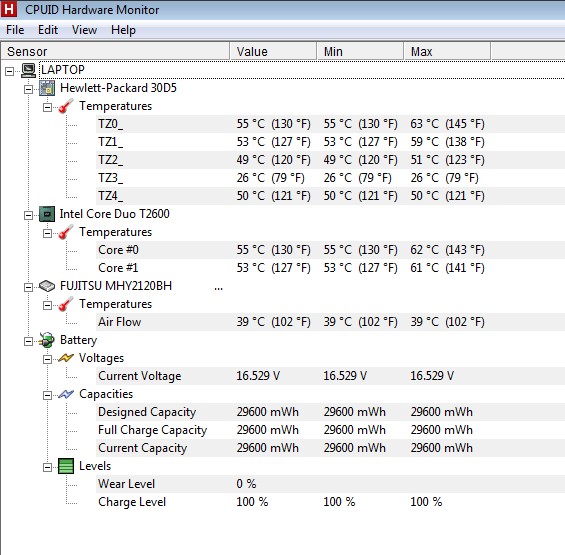Click Core #0 max value 62 °C
565x555 pixels.
(x=447, y=250)
